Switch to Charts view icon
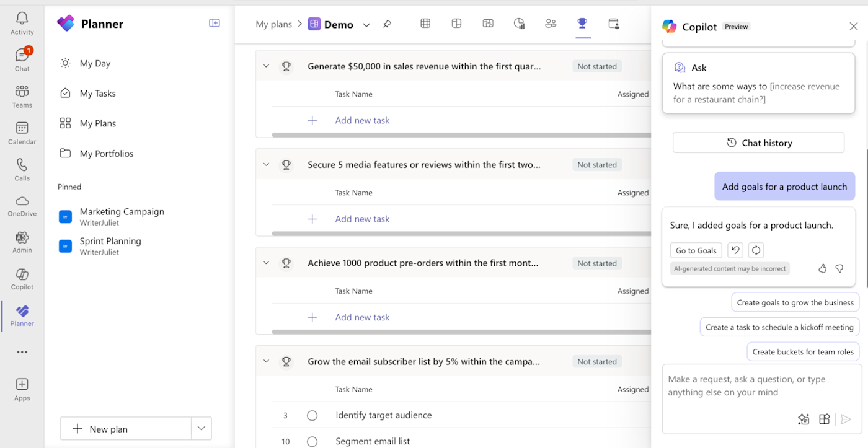Screen dimensions: 868x448 coord(520,24)
